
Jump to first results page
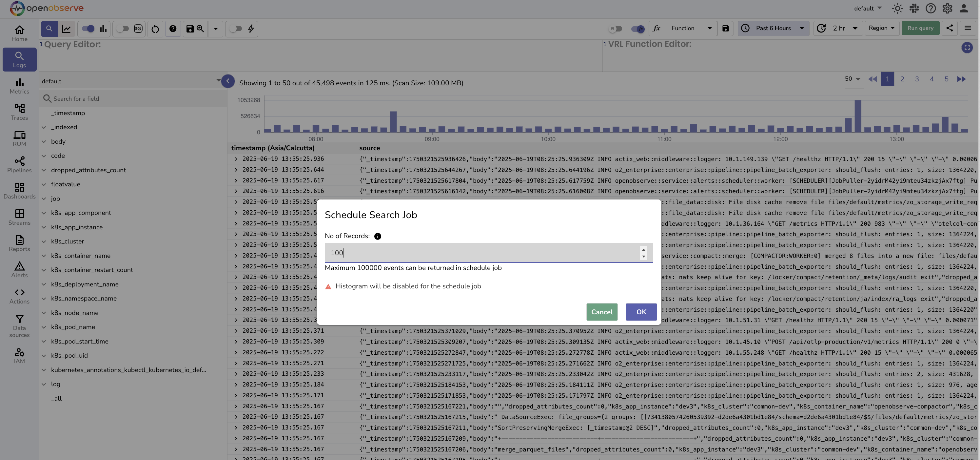click(872, 79)
